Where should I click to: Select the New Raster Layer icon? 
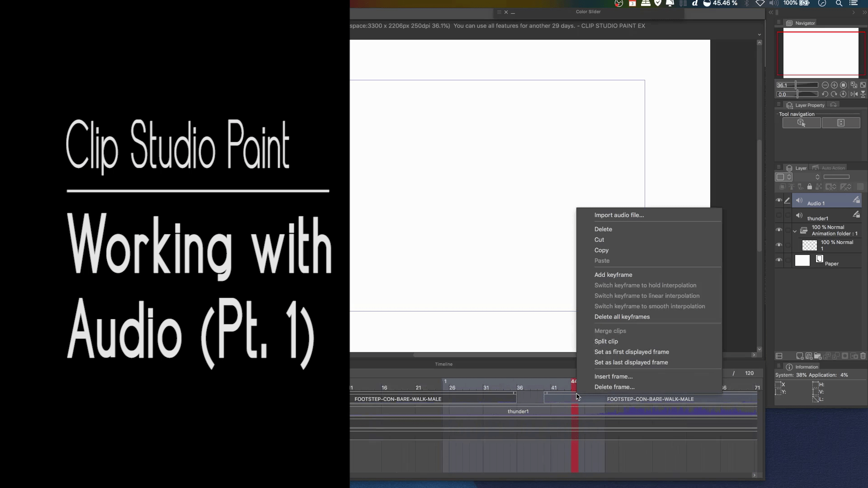(x=800, y=356)
